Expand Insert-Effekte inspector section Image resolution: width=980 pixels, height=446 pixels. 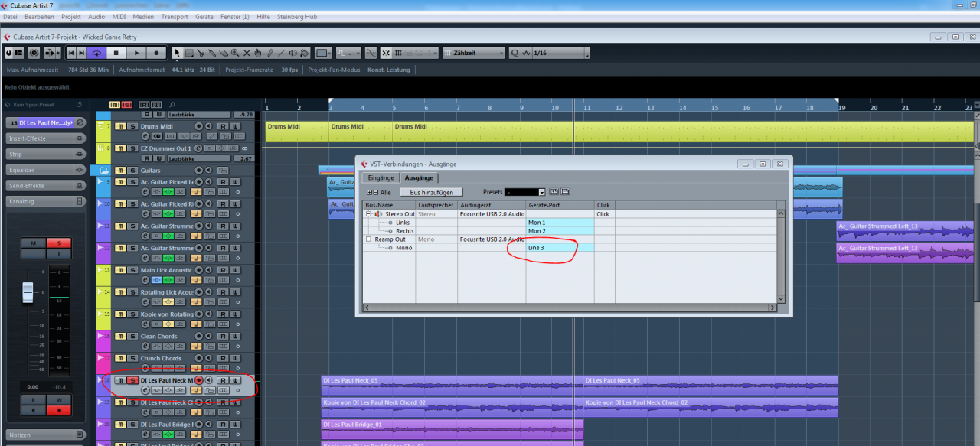coord(46,138)
